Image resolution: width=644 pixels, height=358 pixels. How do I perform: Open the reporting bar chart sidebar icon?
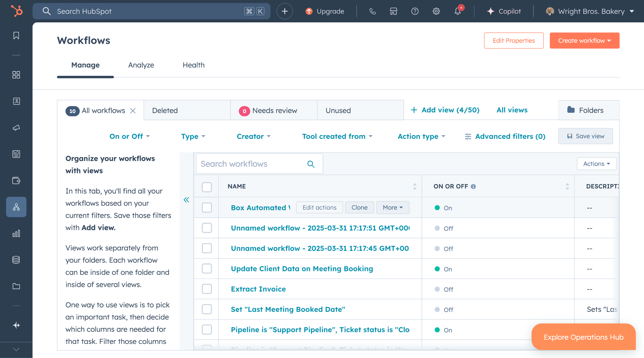point(16,233)
